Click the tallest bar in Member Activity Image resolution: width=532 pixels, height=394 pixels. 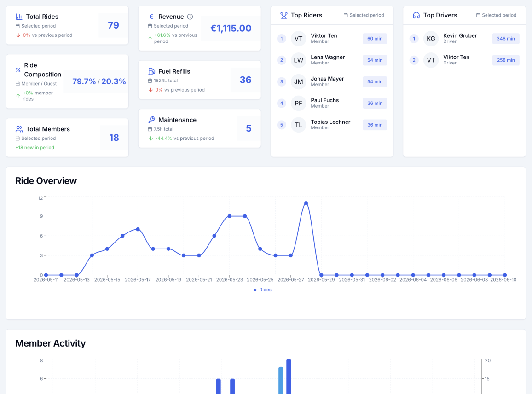coord(289,377)
